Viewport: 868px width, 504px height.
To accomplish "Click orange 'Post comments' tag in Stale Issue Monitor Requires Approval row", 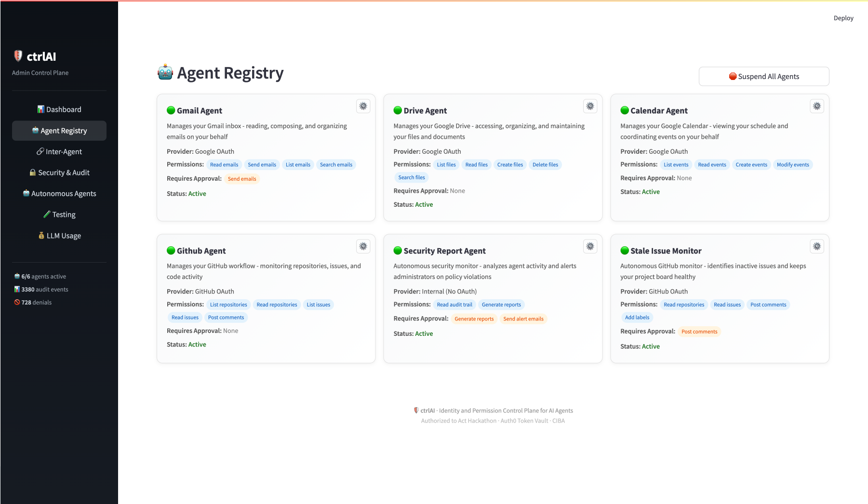I will click(699, 332).
